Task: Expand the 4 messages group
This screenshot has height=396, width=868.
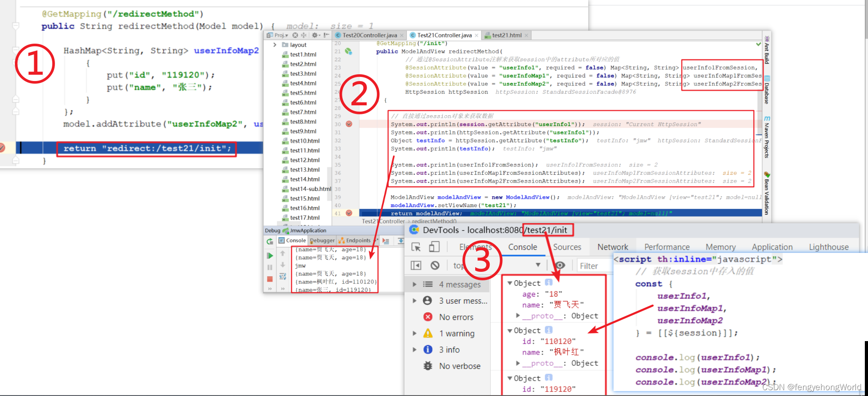Action: [414, 284]
